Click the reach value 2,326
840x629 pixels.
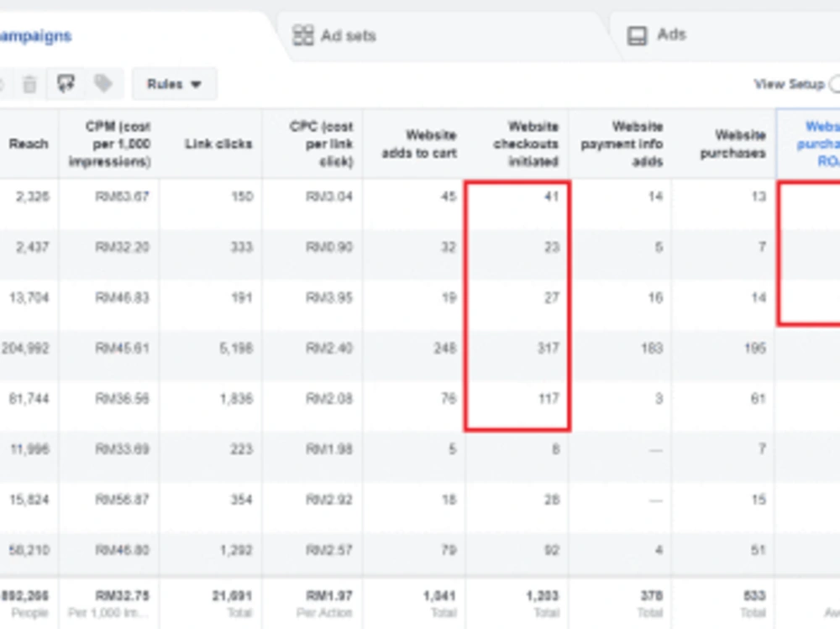pos(32,197)
